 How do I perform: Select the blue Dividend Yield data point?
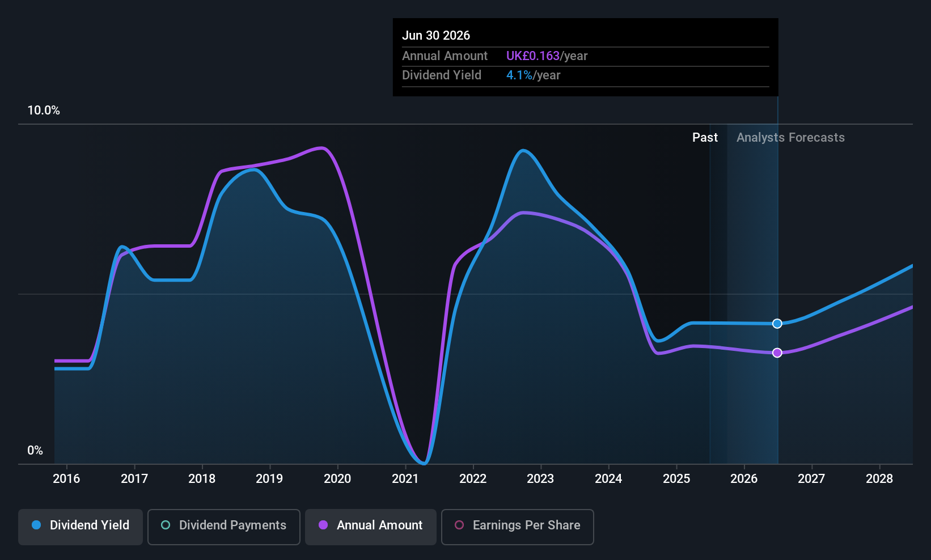pos(777,324)
